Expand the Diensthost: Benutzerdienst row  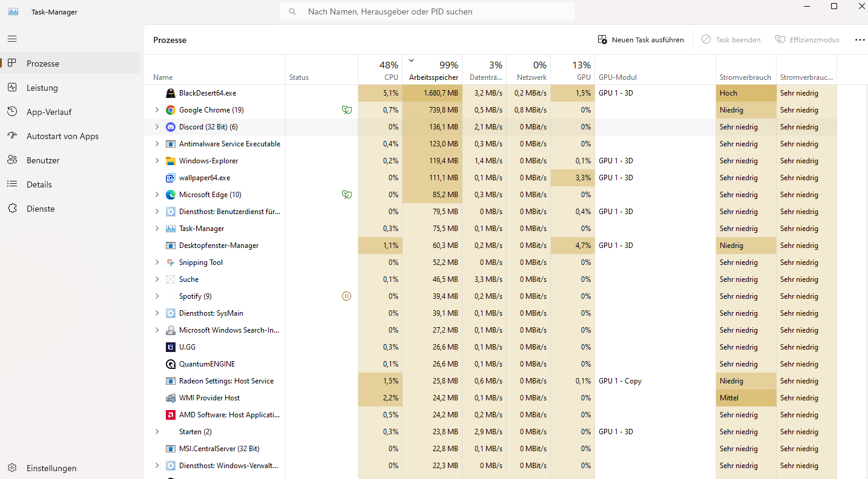(x=157, y=212)
